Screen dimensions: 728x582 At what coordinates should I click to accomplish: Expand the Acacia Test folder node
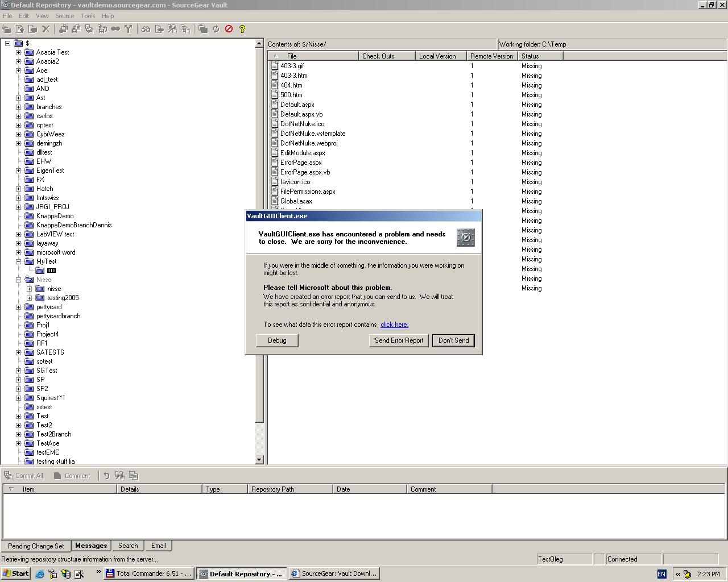[x=18, y=52]
